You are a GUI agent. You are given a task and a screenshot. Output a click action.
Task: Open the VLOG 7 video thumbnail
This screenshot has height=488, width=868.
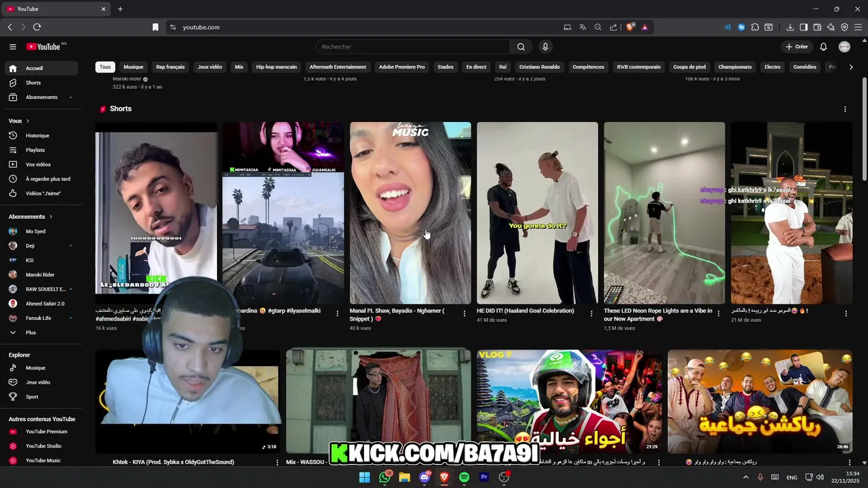click(x=569, y=401)
